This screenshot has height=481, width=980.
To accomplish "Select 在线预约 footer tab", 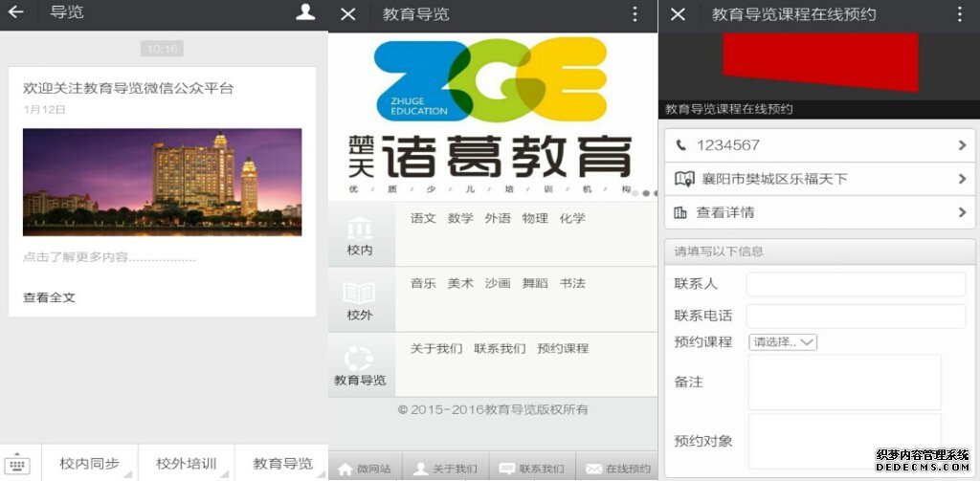I will [x=617, y=469].
